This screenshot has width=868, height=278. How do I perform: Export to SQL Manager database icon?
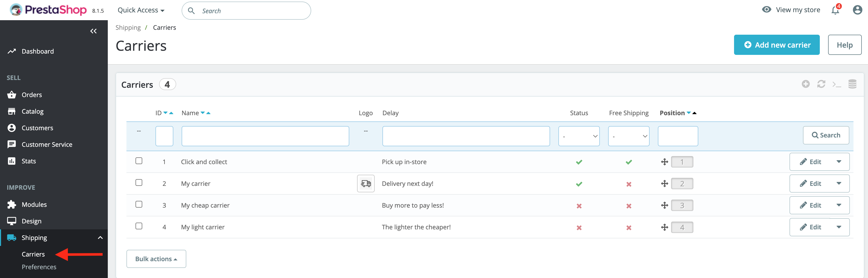tap(852, 84)
